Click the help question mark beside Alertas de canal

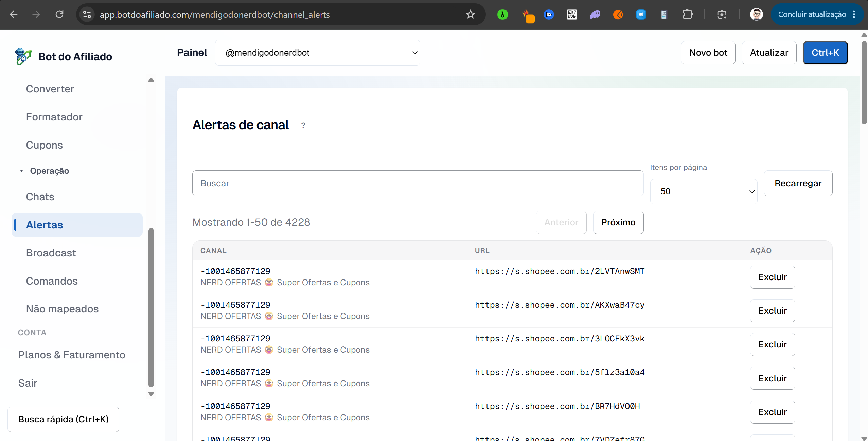click(303, 125)
